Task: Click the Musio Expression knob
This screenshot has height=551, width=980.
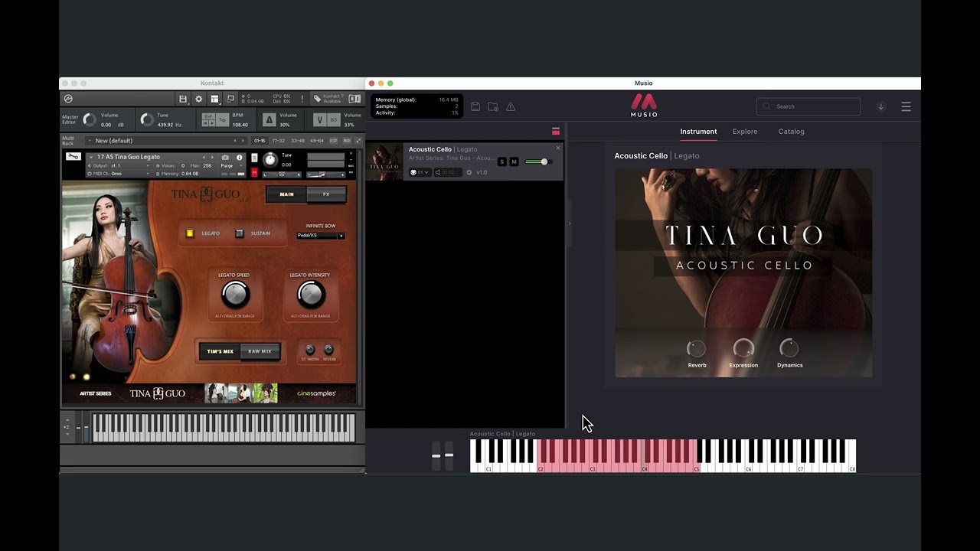Action: coord(743,349)
